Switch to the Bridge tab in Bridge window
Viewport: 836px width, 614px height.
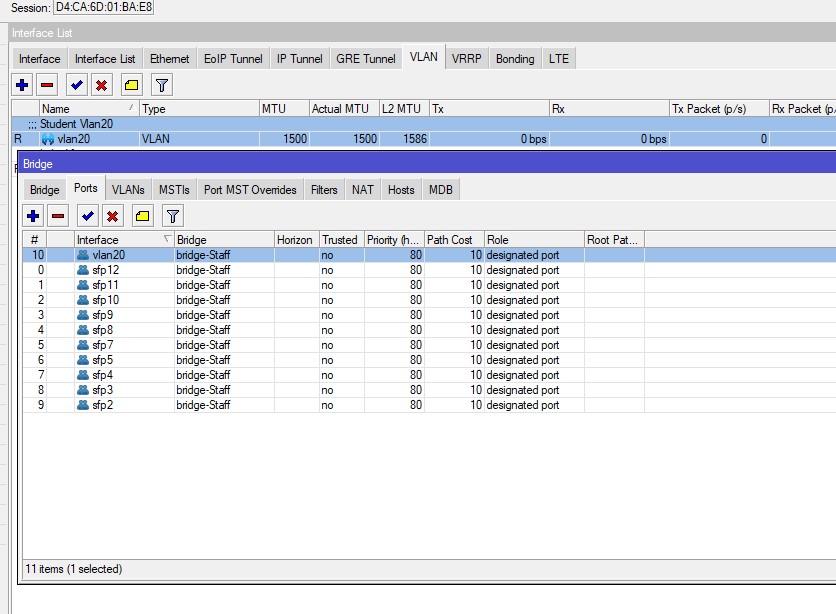(x=45, y=190)
